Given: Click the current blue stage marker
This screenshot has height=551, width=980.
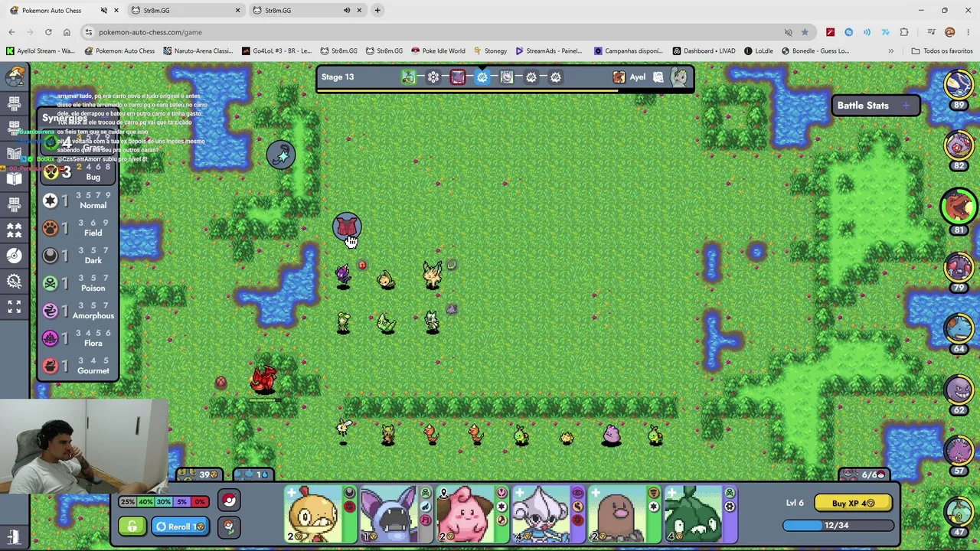Looking at the screenshot, I should click(482, 77).
